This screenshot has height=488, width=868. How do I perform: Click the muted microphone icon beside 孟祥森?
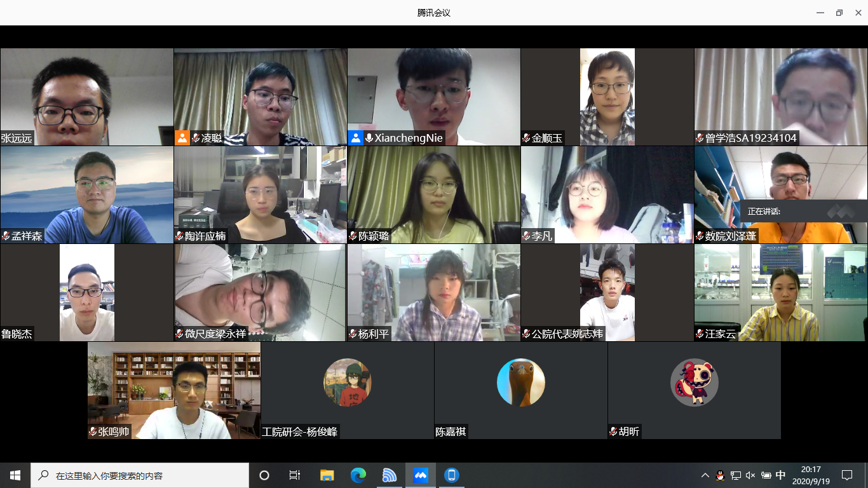click(6, 236)
